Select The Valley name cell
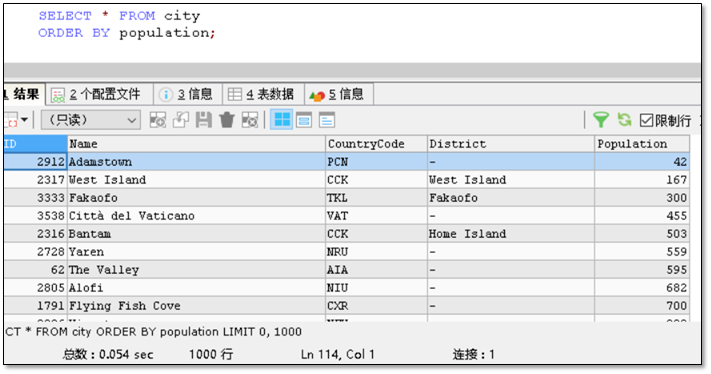 (196, 270)
